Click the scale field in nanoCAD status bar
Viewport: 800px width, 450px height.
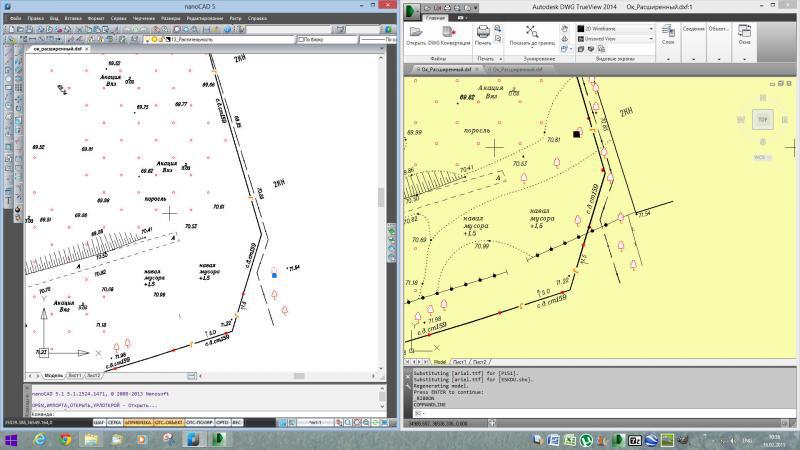coord(315,422)
